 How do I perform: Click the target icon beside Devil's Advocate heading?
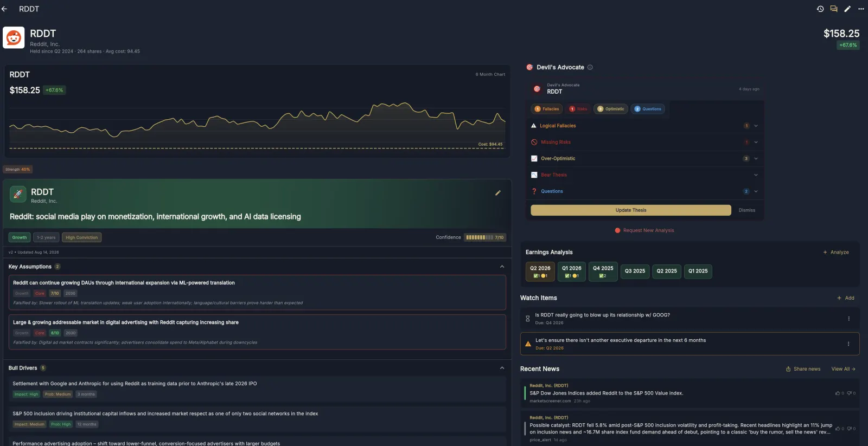click(529, 67)
